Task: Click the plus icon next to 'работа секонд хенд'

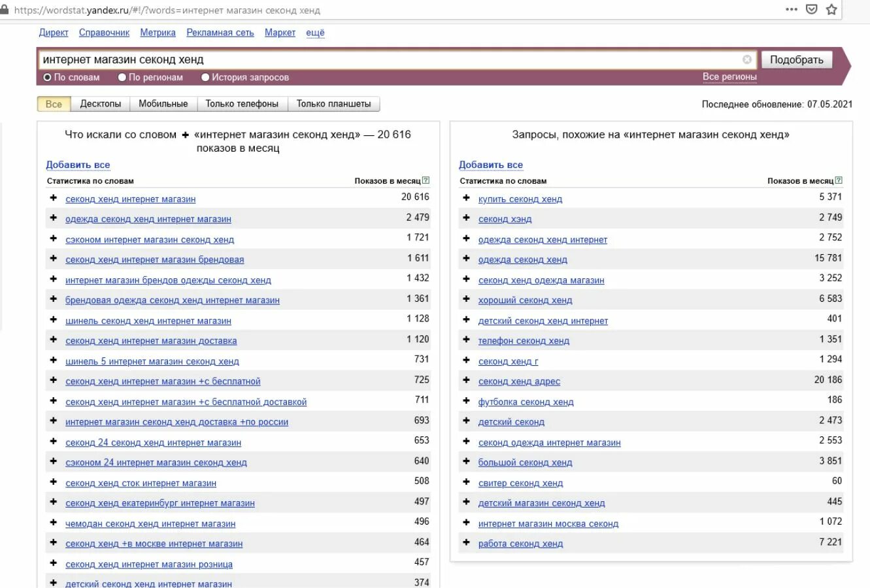Action: click(466, 542)
